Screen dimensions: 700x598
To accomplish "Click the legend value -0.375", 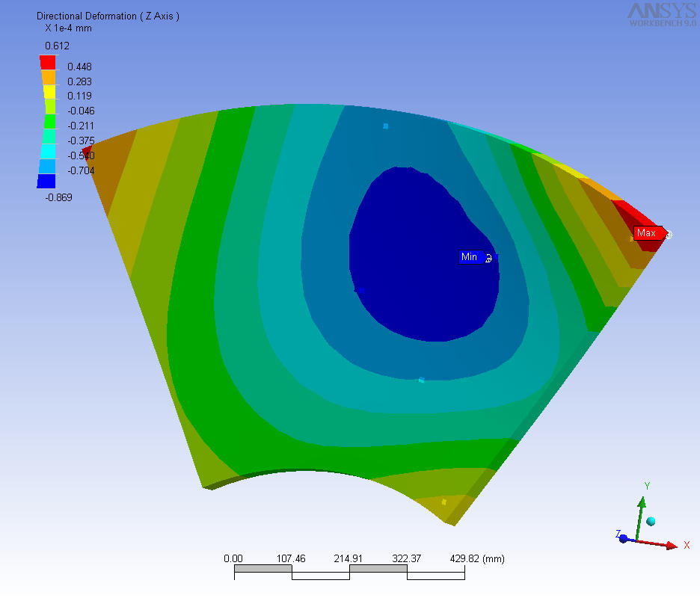I will (x=81, y=141).
